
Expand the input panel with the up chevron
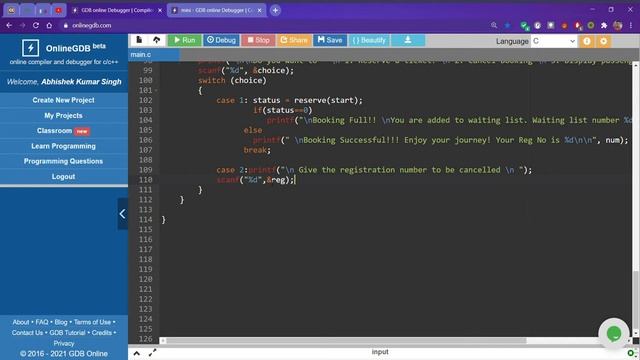137,353
